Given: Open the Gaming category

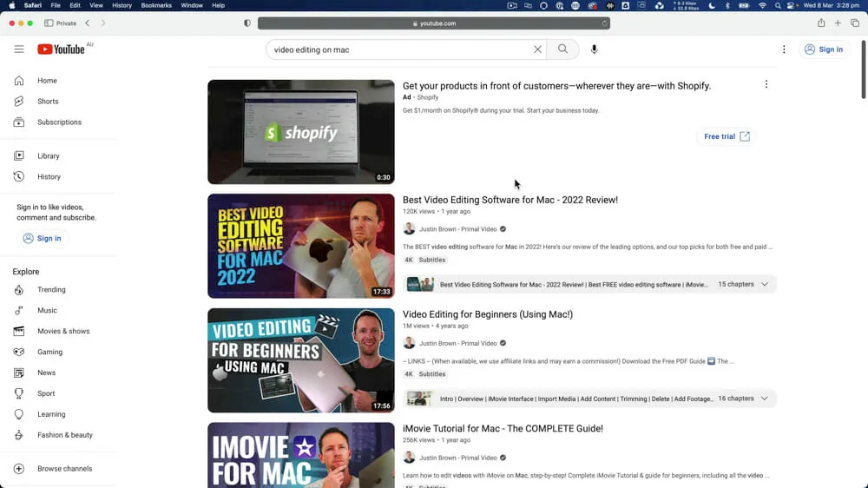Looking at the screenshot, I should (x=49, y=353).
